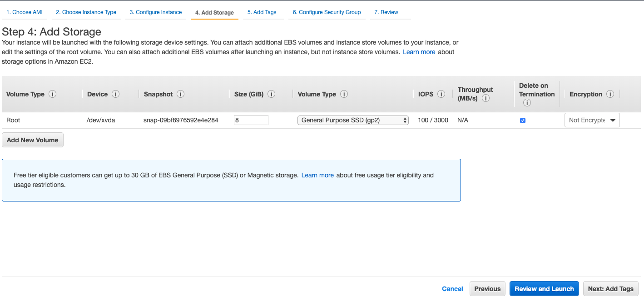Click info icon beside first Volume Type header
644x302 pixels.
[x=53, y=94]
